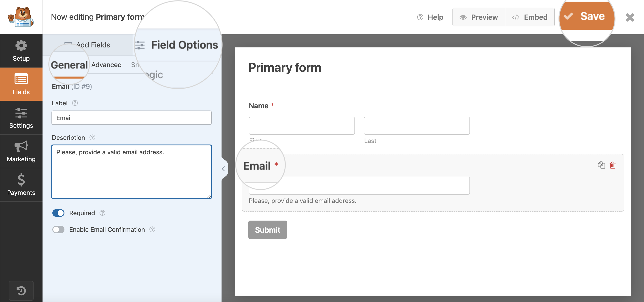Collapse the left options panel
Viewport: 644px width, 302px height.
click(x=223, y=169)
